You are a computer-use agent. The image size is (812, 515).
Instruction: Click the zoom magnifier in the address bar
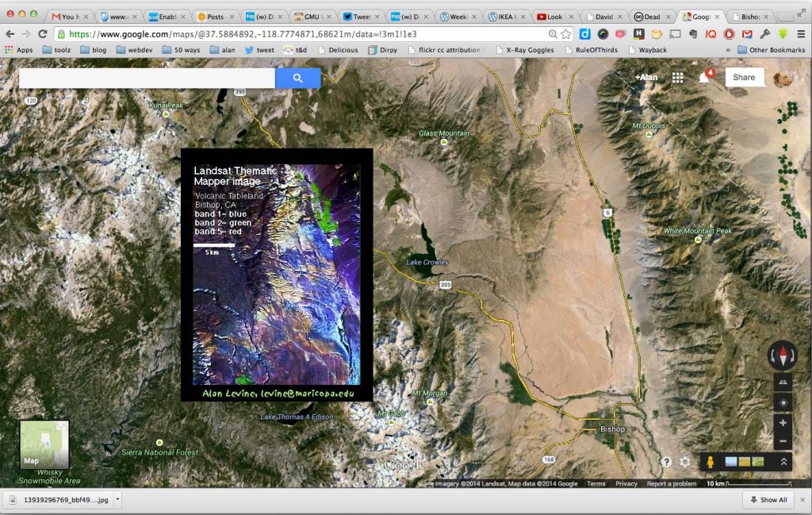click(553, 34)
